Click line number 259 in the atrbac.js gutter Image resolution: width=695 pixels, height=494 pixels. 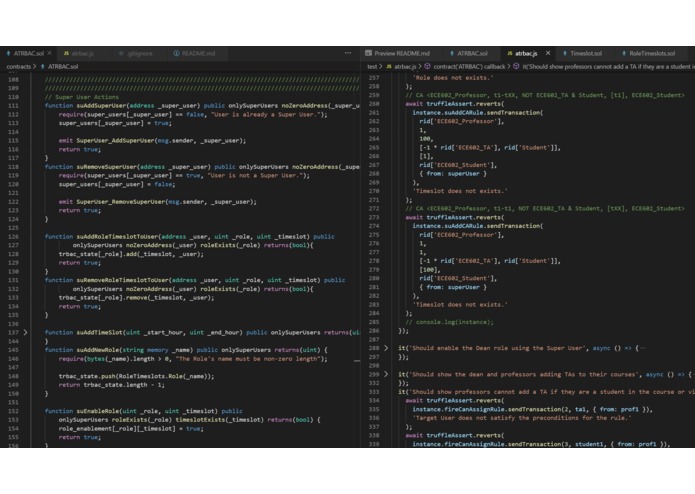click(x=374, y=95)
